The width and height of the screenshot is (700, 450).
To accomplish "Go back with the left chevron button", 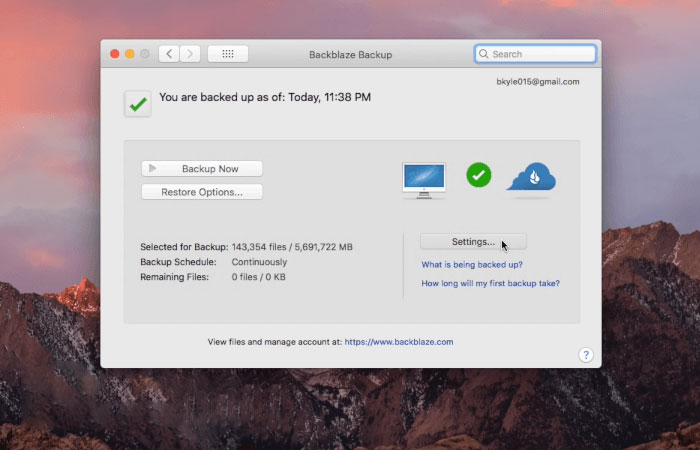I will pyautogui.click(x=169, y=54).
